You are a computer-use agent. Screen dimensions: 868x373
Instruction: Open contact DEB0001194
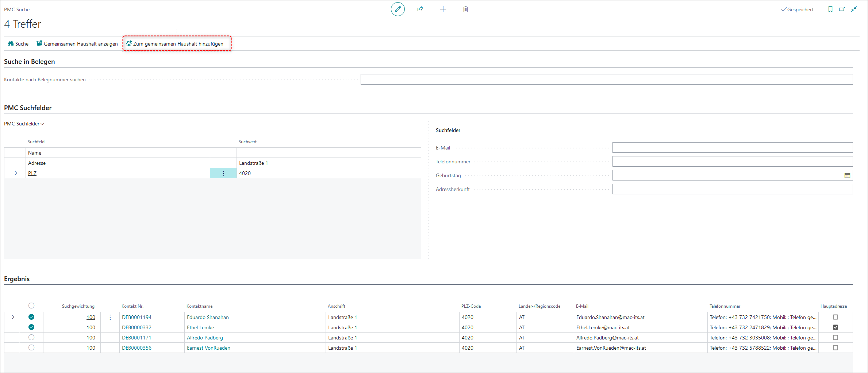137,317
